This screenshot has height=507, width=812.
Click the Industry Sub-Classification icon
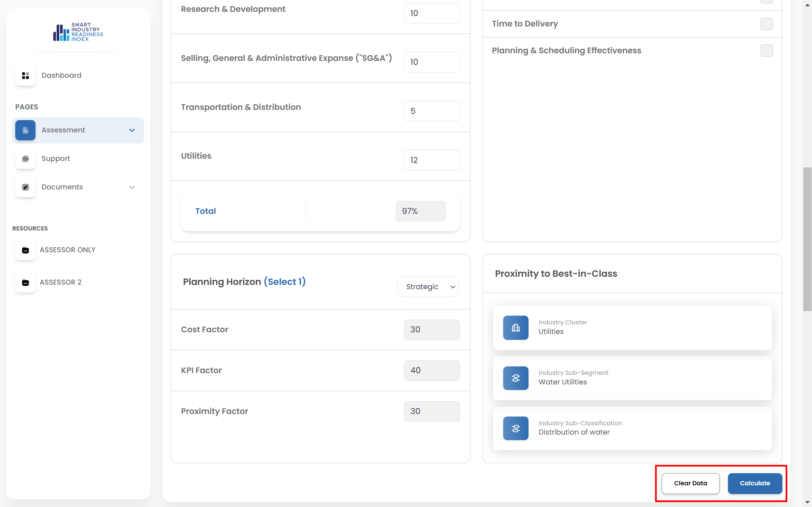point(515,428)
